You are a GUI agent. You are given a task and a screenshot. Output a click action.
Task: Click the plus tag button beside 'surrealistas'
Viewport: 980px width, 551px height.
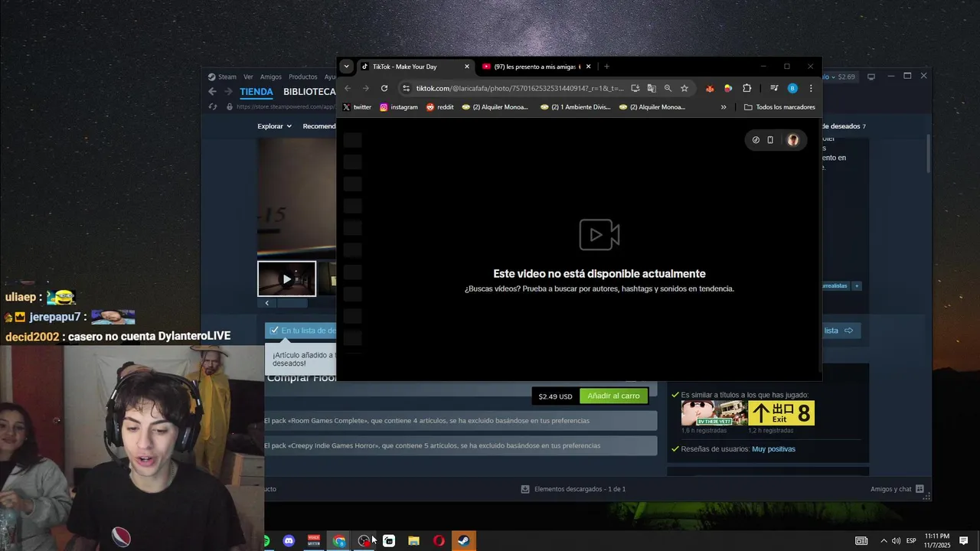click(857, 285)
